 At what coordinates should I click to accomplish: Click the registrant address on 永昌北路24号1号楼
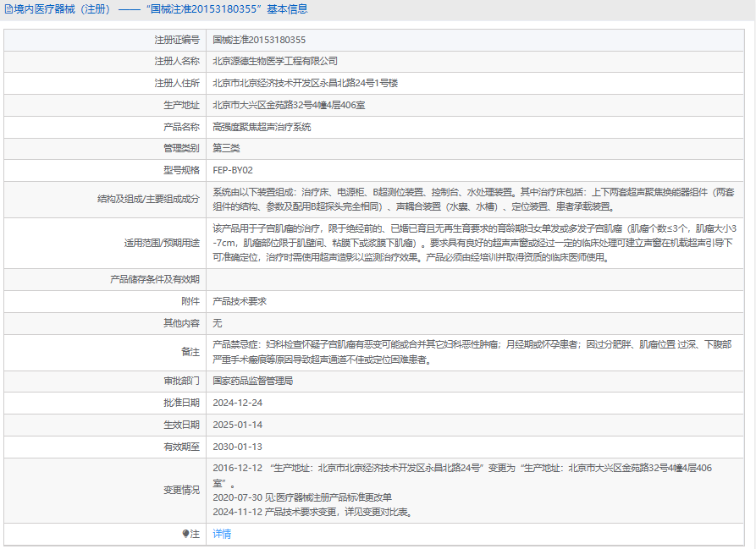(x=305, y=83)
